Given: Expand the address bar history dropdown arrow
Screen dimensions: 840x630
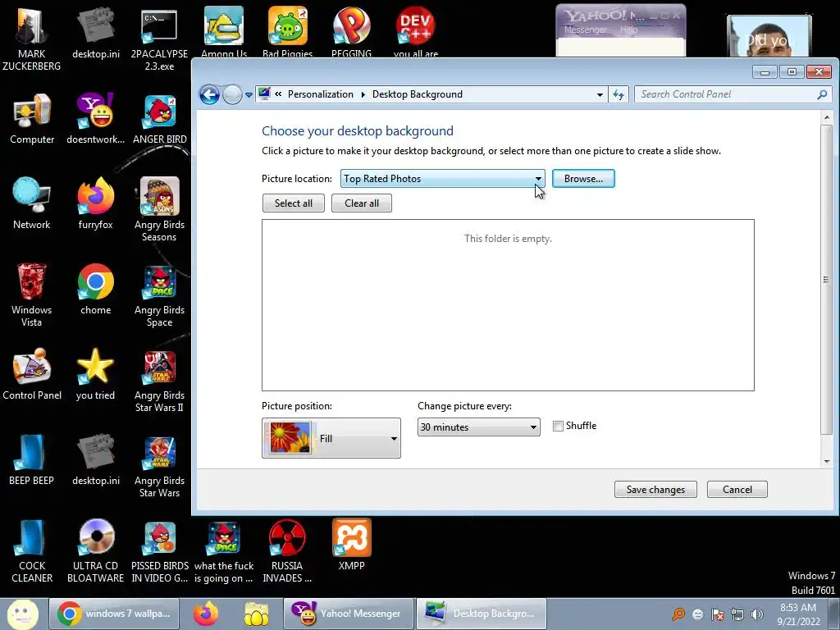Looking at the screenshot, I should [600, 95].
